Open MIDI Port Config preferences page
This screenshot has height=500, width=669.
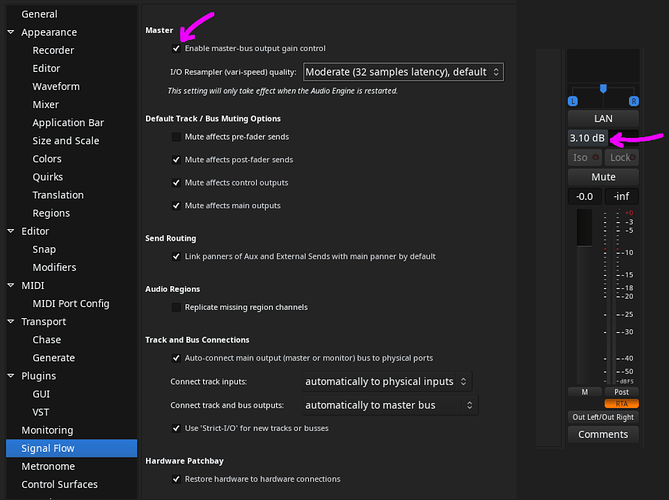(x=71, y=303)
